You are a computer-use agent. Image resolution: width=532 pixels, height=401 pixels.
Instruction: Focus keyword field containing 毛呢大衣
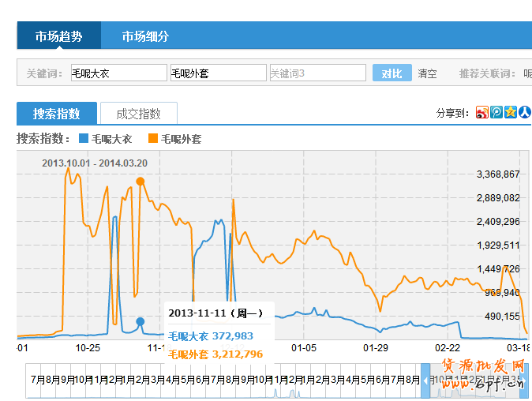118,73
